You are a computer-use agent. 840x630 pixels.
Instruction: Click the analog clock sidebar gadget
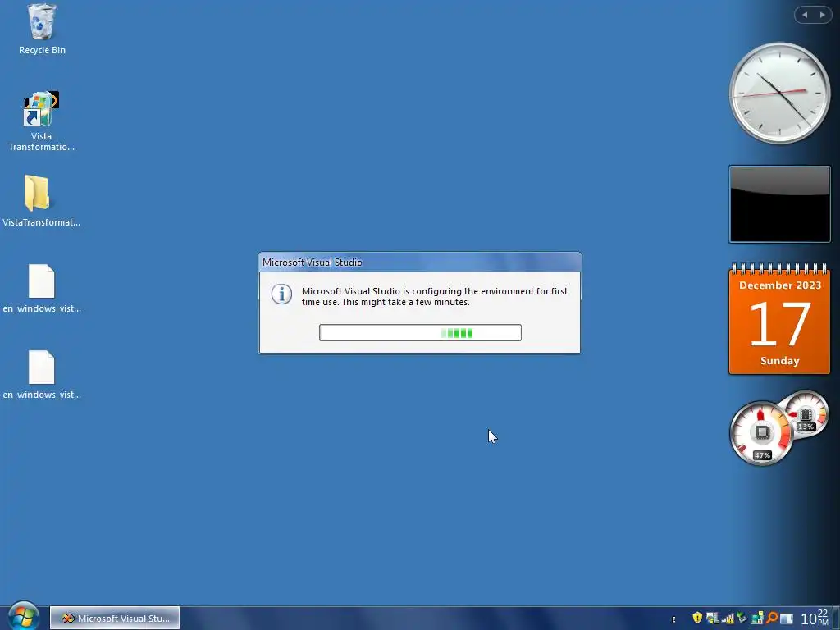click(780, 94)
